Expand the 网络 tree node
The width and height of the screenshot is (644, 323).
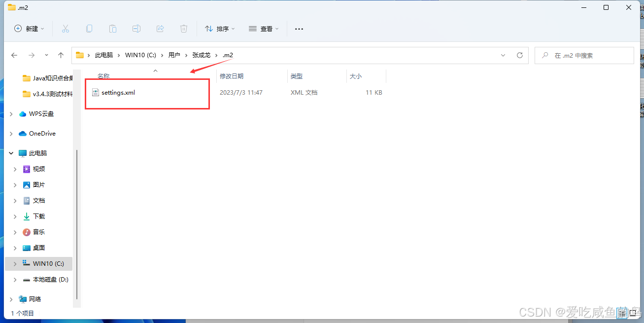click(11, 299)
